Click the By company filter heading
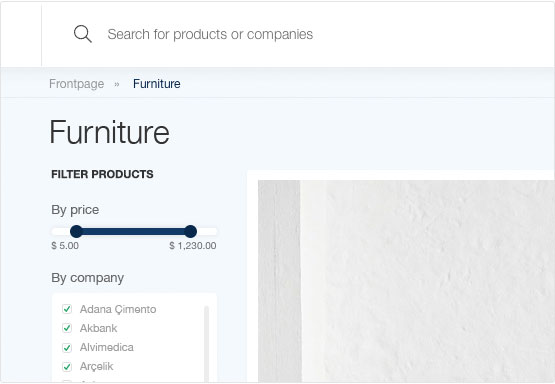Image resolution: width=555 pixels, height=384 pixels. (87, 278)
